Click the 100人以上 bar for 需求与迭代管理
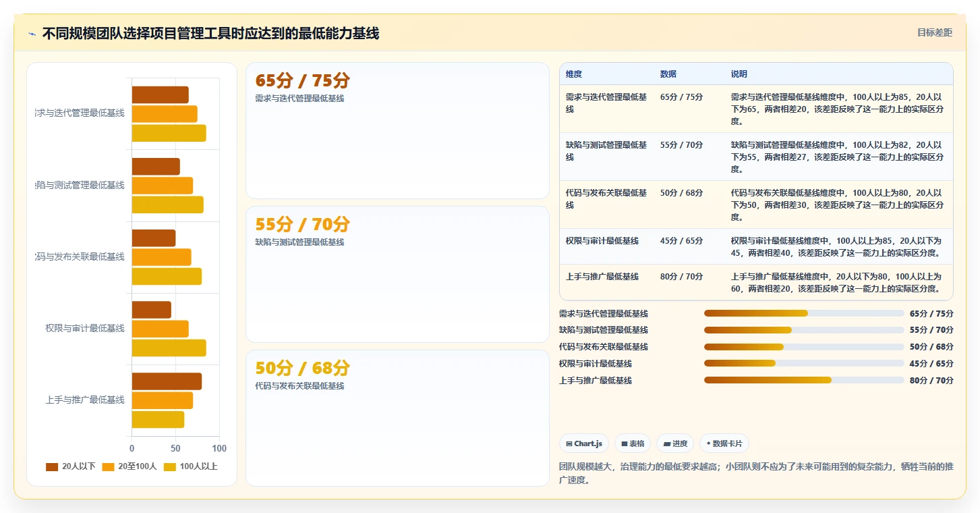 click(x=169, y=133)
